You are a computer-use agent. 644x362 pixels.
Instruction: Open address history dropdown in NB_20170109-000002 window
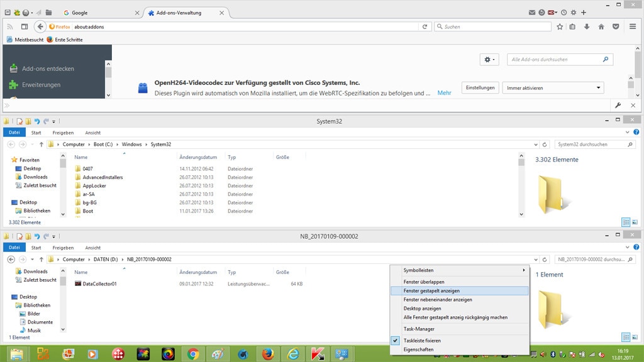[x=536, y=260]
